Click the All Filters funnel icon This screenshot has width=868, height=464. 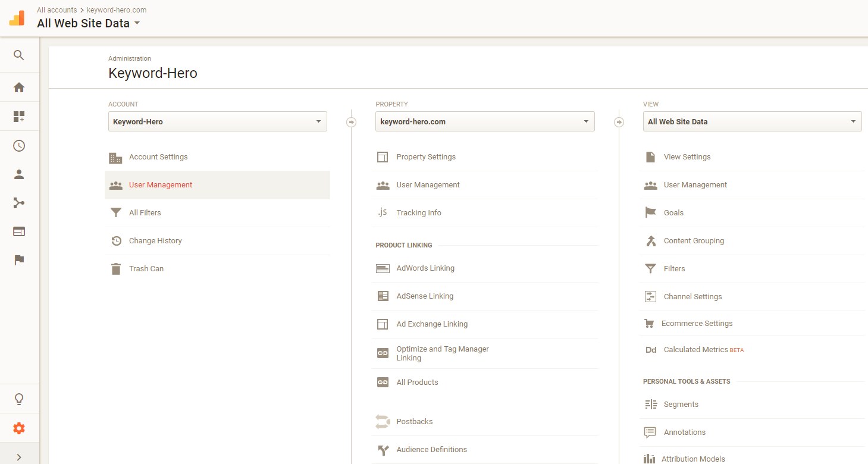116,213
